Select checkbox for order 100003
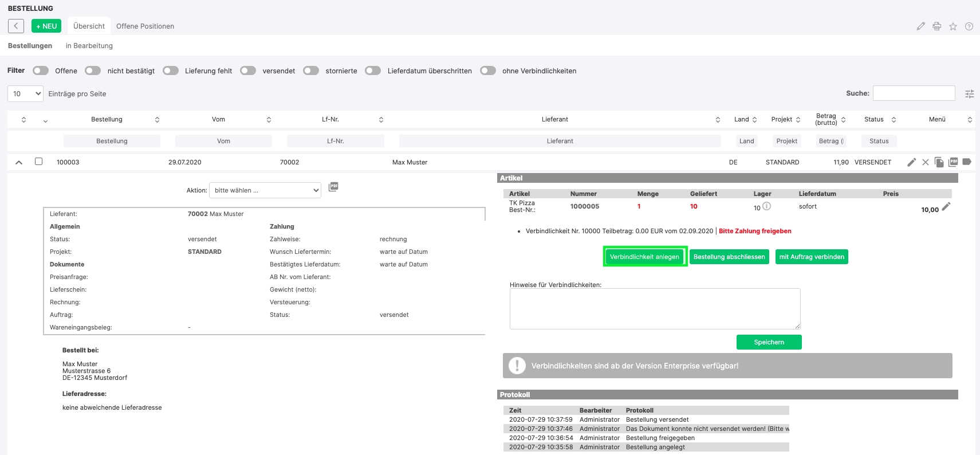Viewport: 980px width, 455px height. 39,162
